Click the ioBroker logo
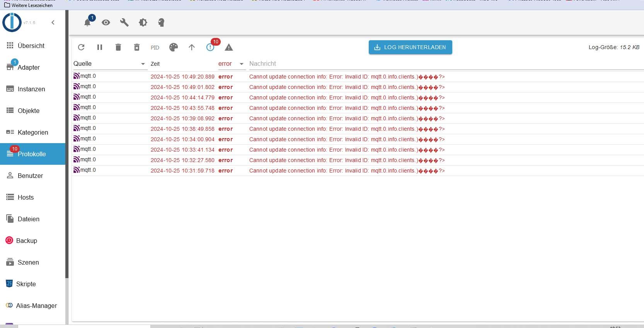644x328 pixels. [12, 22]
